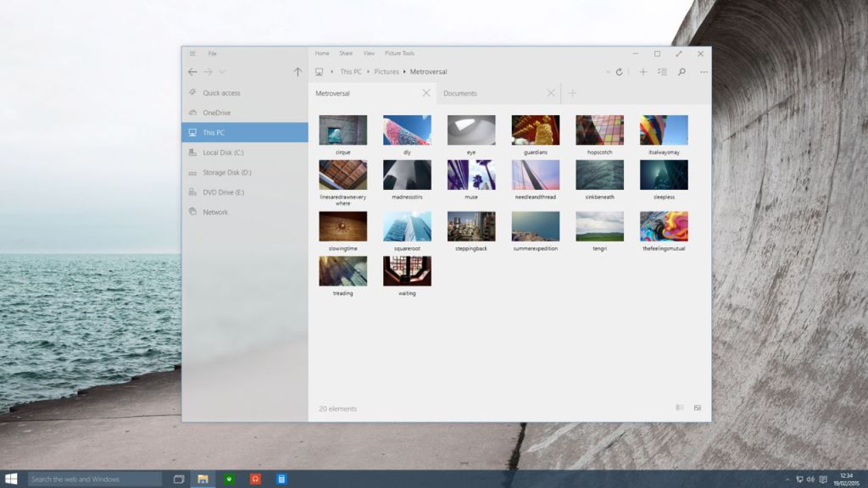Expand the address bar history dropdown
The width and height of the screenshot is (868, 488).
point(608,72)
